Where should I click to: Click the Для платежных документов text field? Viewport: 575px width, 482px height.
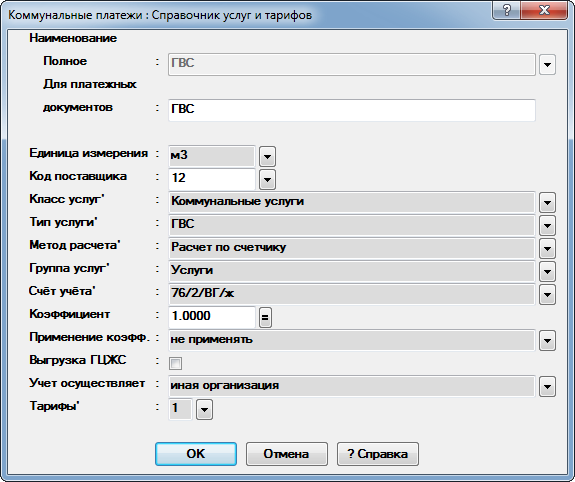coord(352,110)
